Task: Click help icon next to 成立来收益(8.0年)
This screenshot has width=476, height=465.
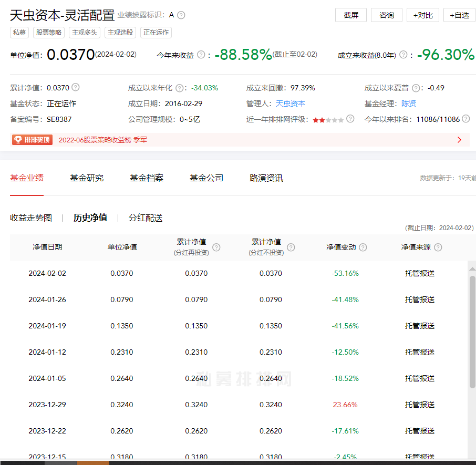Action: coord(403,55)
